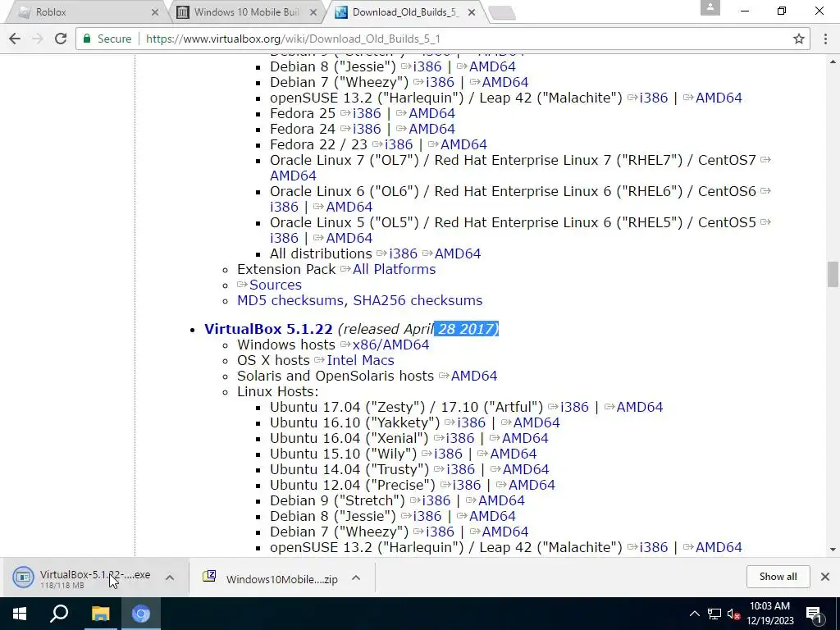Click AMD64 link for Ubuntu 12.04 Precise
This screenshot has height=630, width=840.
click(532, 484)
